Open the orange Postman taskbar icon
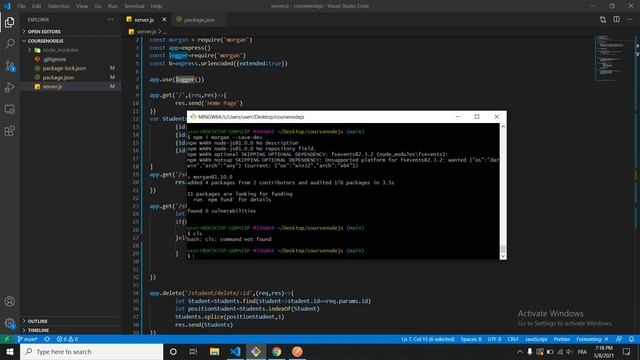 pyautogui.click(x=297, y=352)
